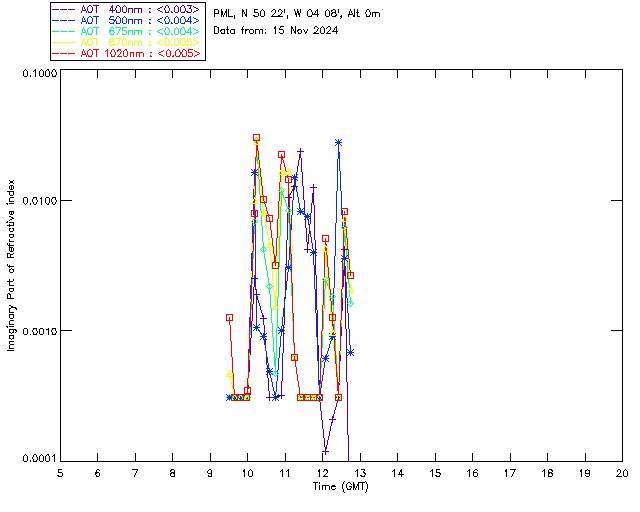Click the x-axis tick label 20
The width and height of the screenshot is (640, 512).
pos(622,473)
